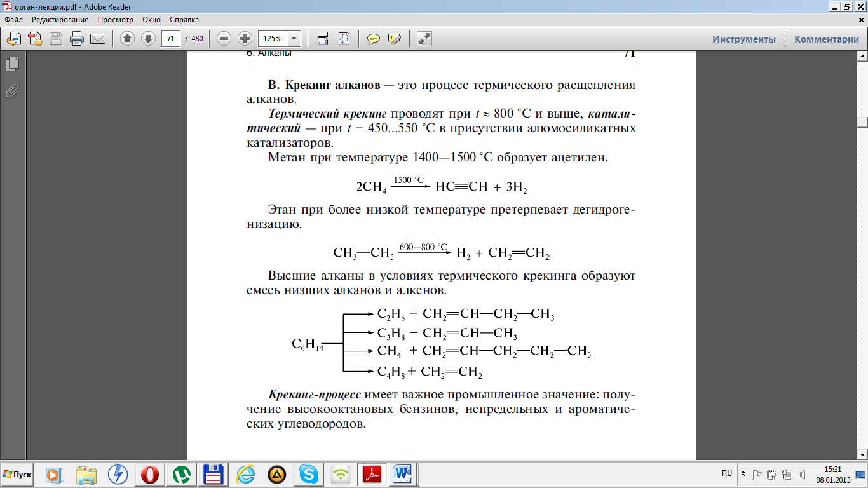
Task: Send file by email envelope icon
Action: [98, 39]
